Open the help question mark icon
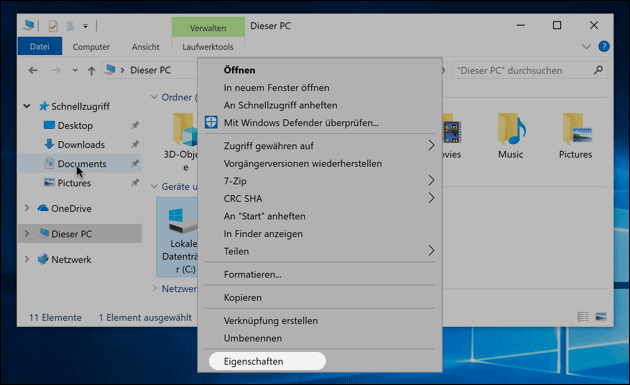The width and height of the screenshot is (630, 385). (603, 46)
